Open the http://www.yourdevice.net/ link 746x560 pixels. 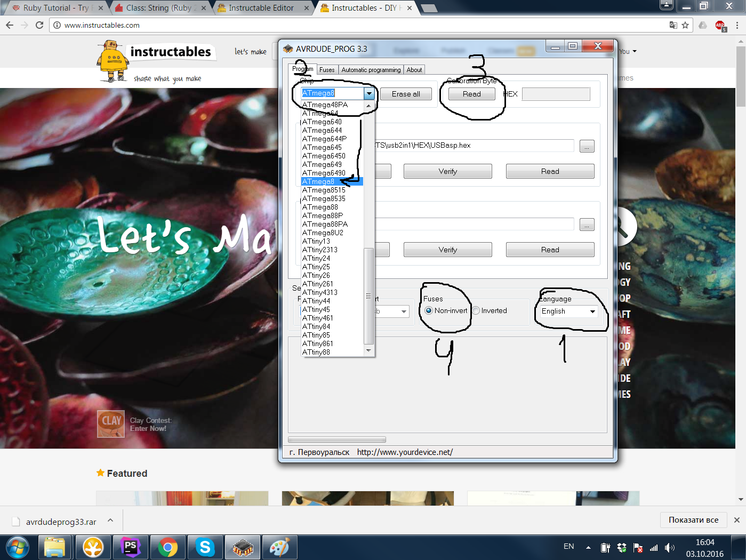pos(405,452)
